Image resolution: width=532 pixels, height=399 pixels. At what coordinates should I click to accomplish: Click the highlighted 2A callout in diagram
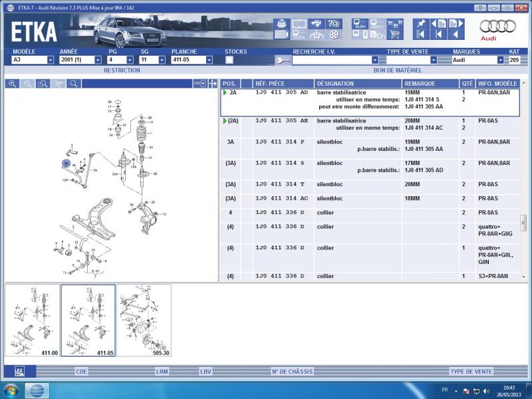66,164
